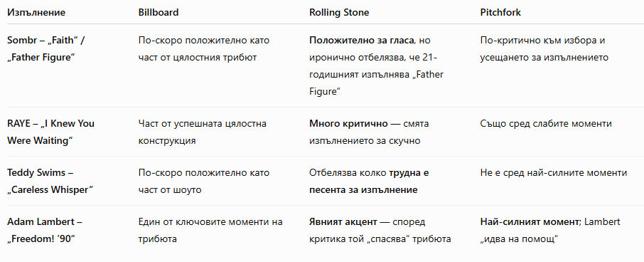Click Също сред слабите моменти cell
644x262 pixels.
pyautogui.click(x=546, y=124)
